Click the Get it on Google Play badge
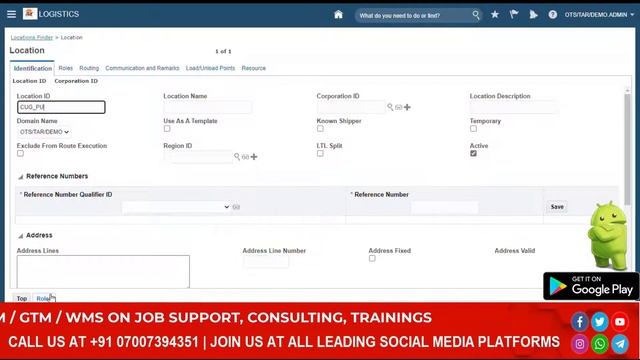Viewport: 640px width, 360px height. click(591, 286)
